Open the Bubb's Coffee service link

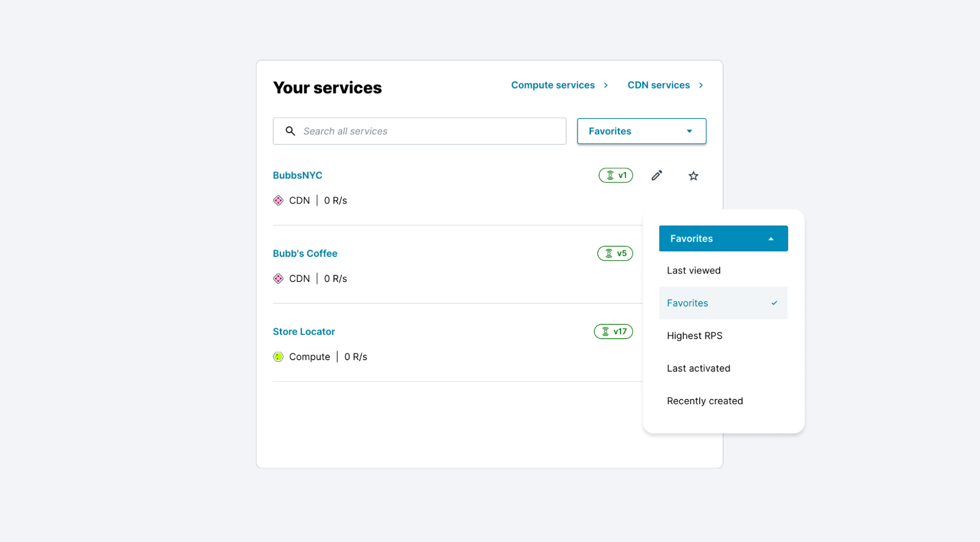click(305, 253)
